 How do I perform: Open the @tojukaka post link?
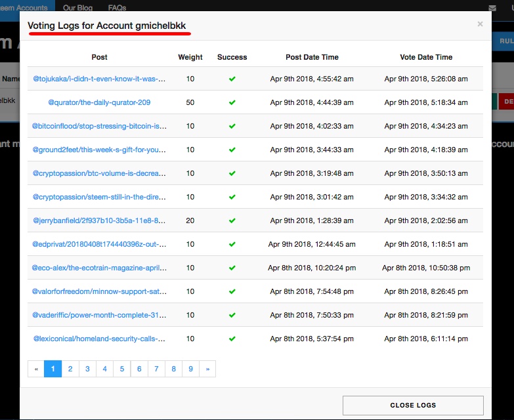[99, 79]
